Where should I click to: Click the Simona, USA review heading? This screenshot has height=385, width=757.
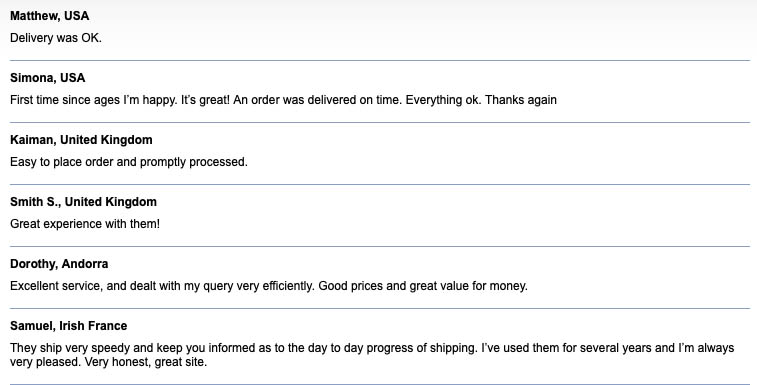point(48,78)
